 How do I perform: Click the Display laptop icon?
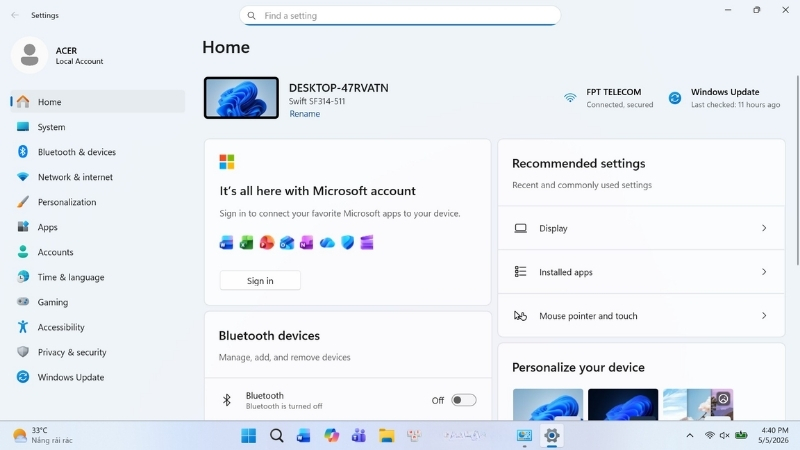pos(520,228)
